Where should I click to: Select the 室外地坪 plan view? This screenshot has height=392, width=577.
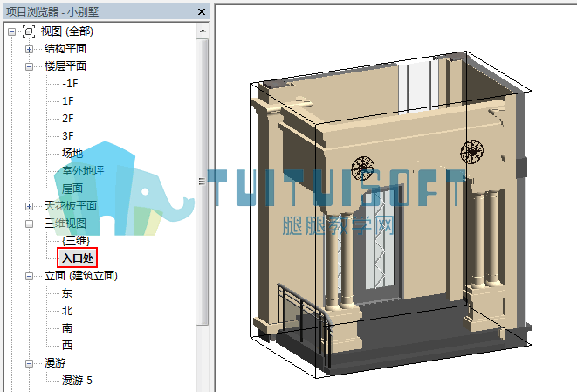83,171
